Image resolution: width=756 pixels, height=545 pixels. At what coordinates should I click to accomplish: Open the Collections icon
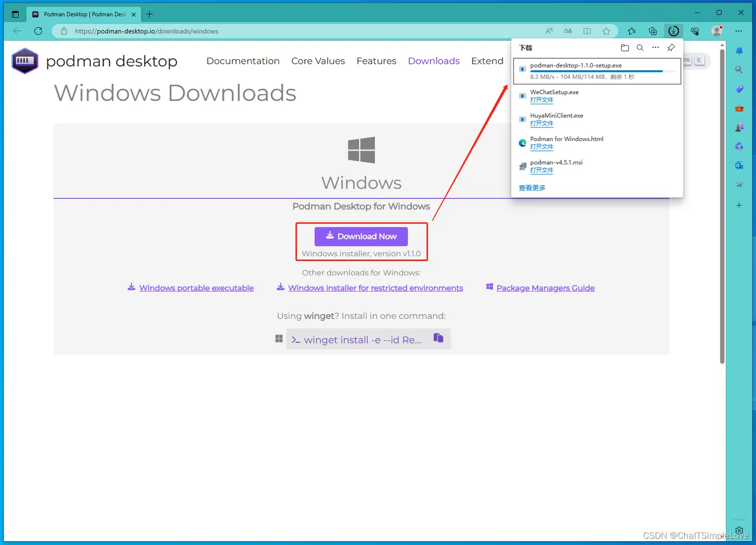pos(653,31)
